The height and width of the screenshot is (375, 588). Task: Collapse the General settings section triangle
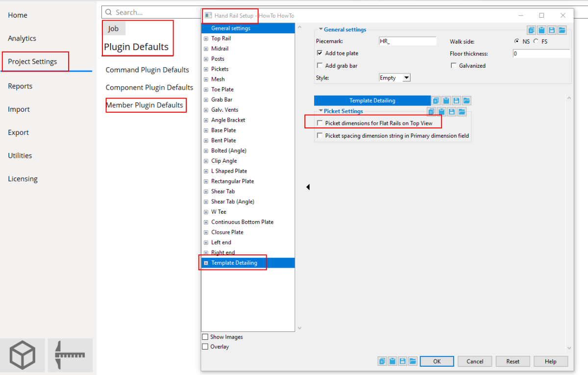321,29
